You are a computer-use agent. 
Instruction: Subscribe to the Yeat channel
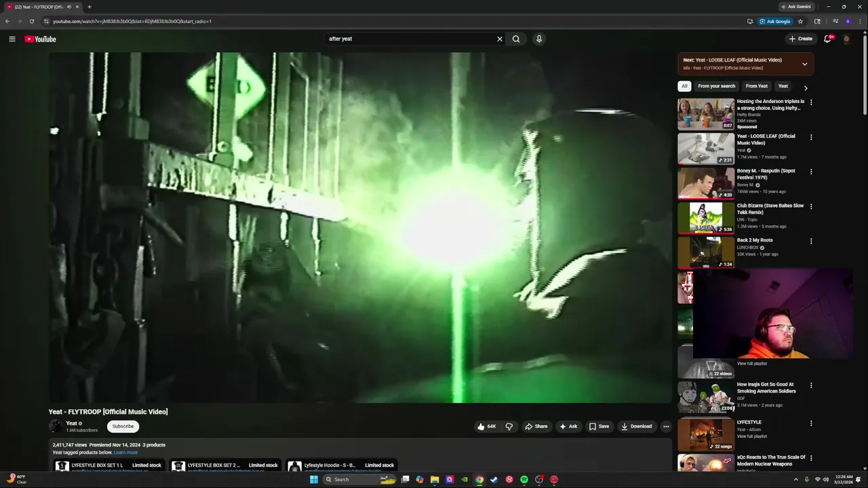(123, 426)
